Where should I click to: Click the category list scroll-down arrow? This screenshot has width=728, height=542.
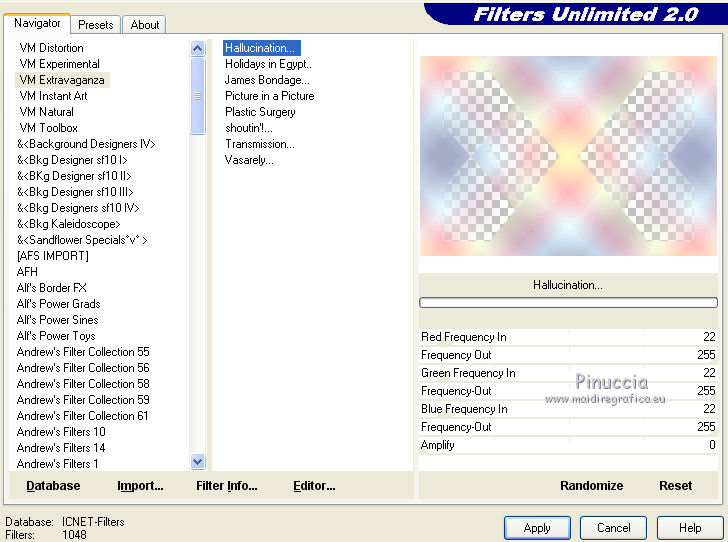197,462
